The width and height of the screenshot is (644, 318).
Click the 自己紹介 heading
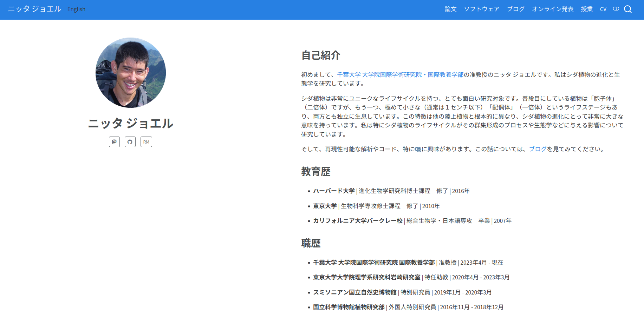click(320, 55)
